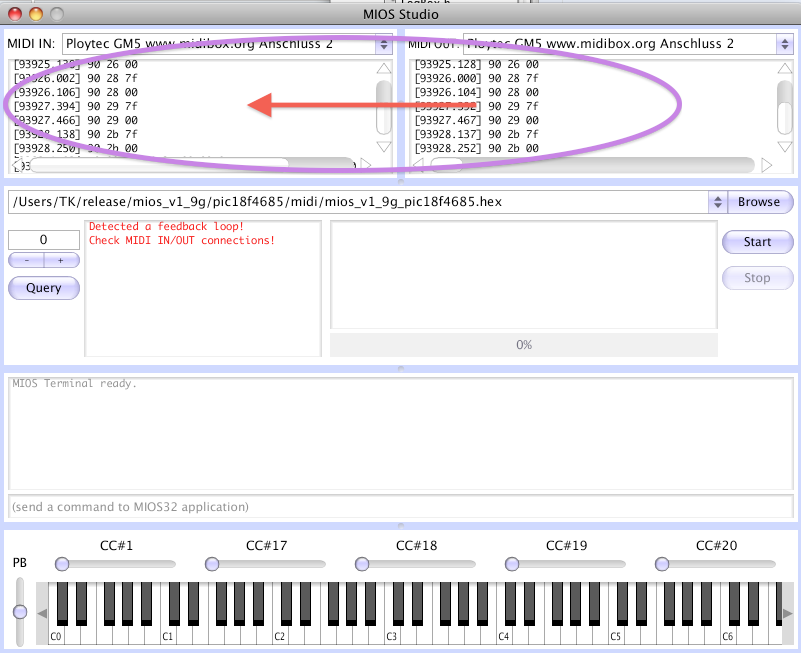Viewport: 801px width, 653px height.
Task: Click the CC#1 label
Action: (116, 546)
